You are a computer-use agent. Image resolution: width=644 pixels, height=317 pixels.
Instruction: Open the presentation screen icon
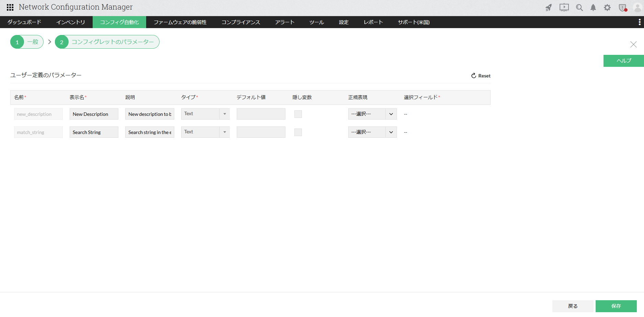coord(564,8)
